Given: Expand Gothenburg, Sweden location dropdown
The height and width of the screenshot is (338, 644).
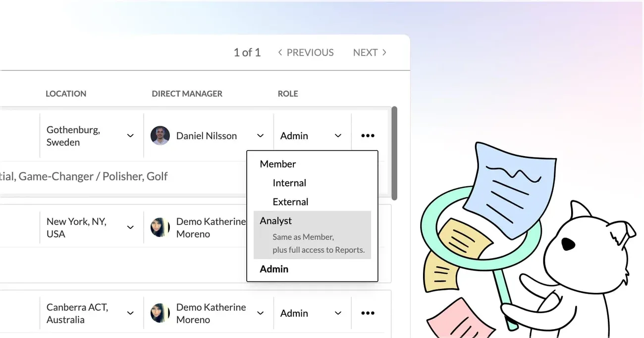Looking at the screenshot, I should click(130, 135).
